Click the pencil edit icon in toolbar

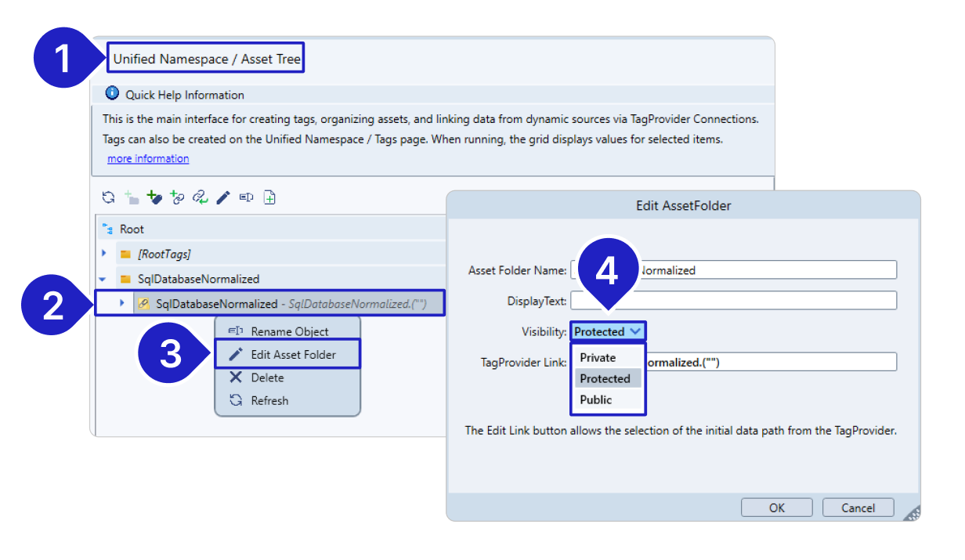[223, 198]
